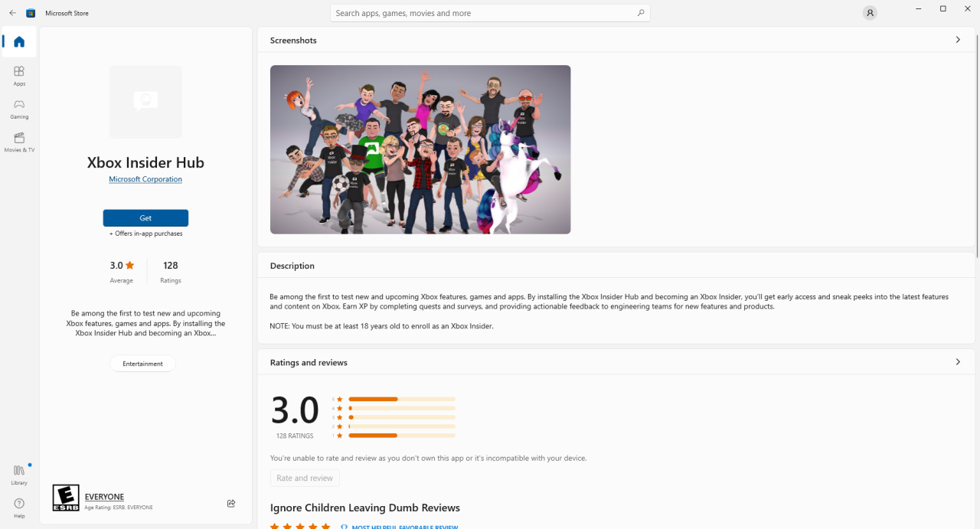The width and height of the screenshot is (980, 529).
Task: Click the Xbox Insider Hub app logo
Action: click(145, 101)
